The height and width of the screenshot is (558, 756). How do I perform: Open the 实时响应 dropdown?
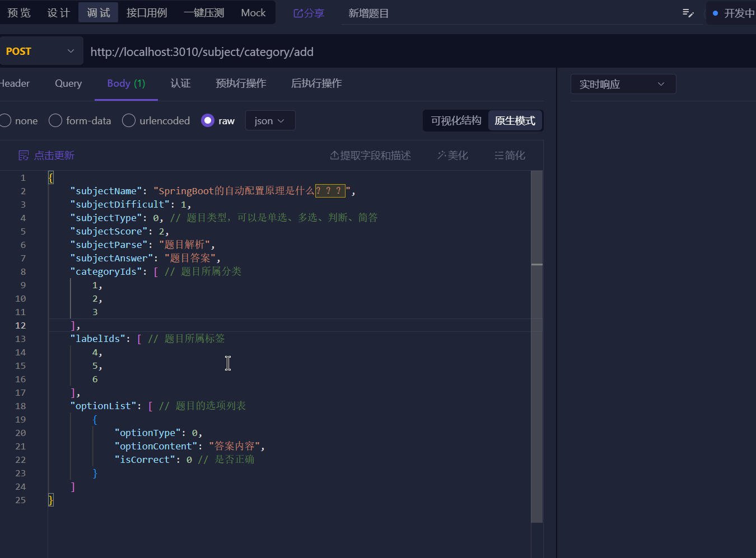[623, 84]
